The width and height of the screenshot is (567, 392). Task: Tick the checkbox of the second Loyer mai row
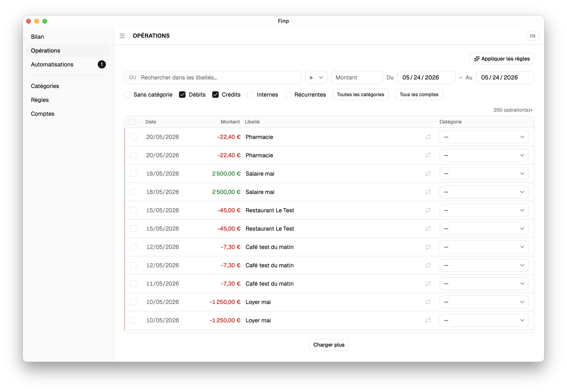pos(133,320)
